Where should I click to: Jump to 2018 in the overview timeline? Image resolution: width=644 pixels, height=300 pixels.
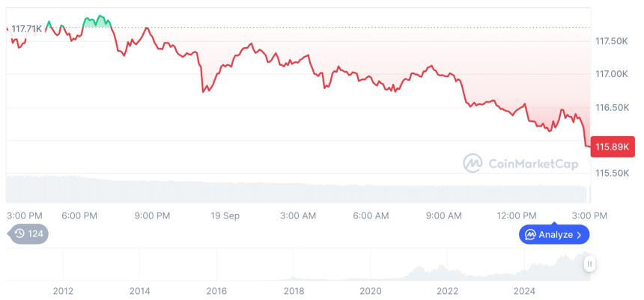[x=294, y=290]
